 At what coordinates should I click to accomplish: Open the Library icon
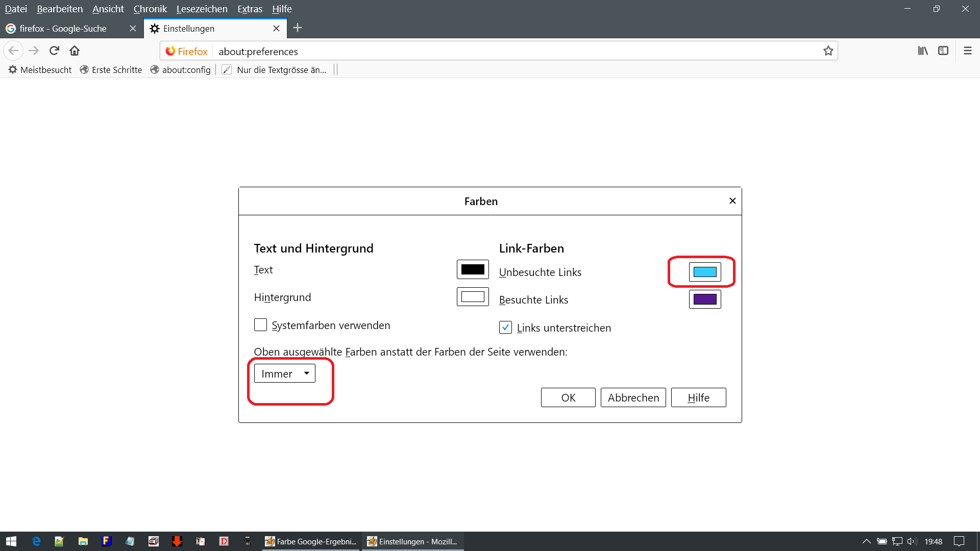click(923, 51)
